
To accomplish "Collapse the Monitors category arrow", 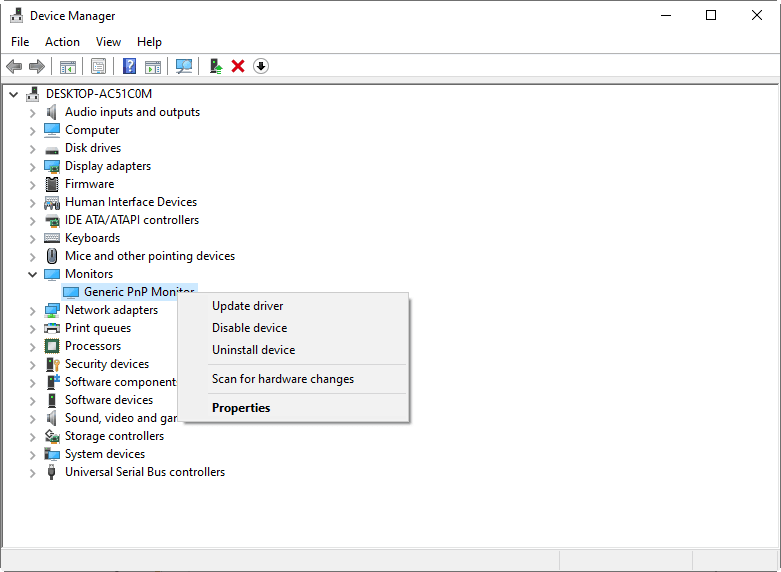I will tap(32, 274).
